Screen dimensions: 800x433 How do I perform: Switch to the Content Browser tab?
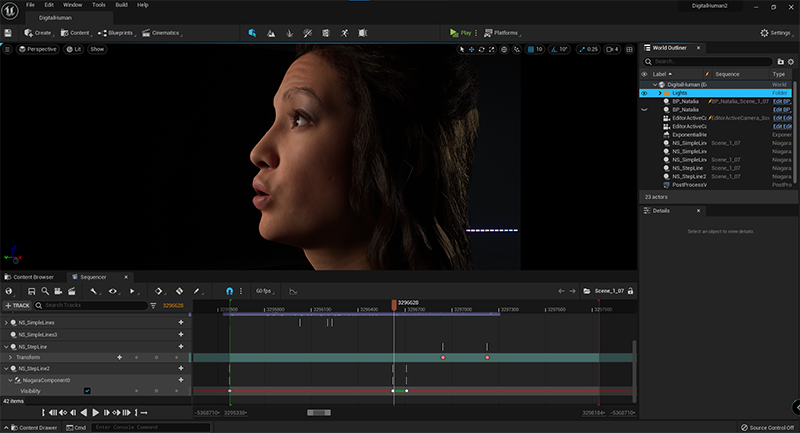pyautogui.click(x=31, y=277)
